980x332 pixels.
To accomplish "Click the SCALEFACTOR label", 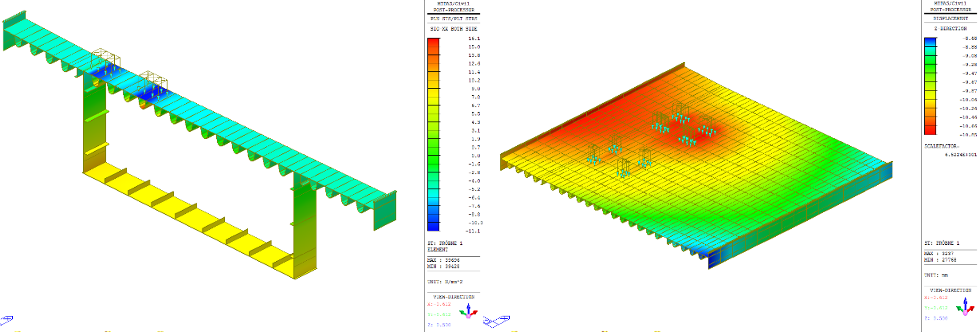I will tap(942, 146).
